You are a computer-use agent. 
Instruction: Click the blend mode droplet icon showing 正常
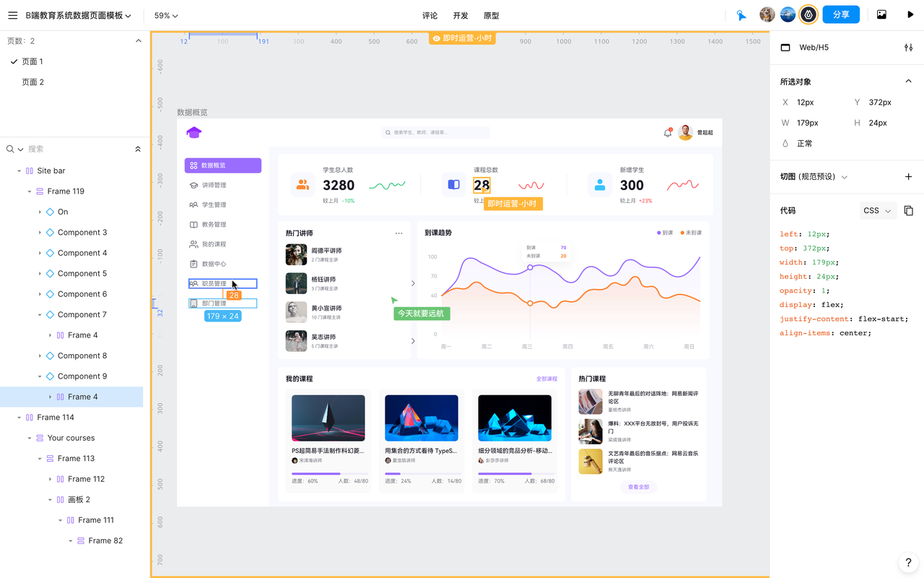(785, 144)
